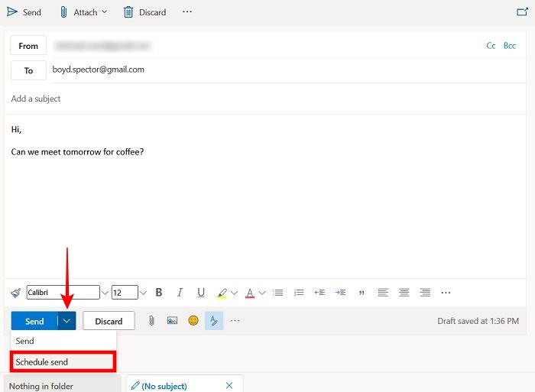Apply the highlight color pen
This screenshot has width=535, height=392.
point(222,293)
